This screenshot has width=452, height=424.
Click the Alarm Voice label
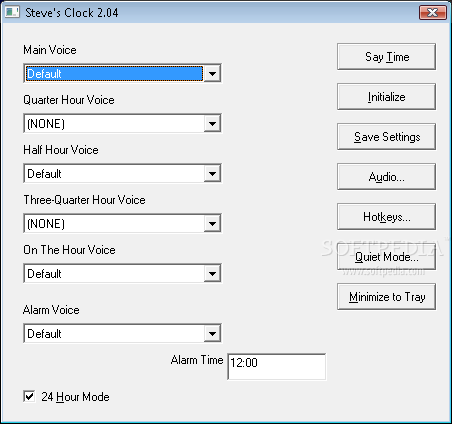51,310
